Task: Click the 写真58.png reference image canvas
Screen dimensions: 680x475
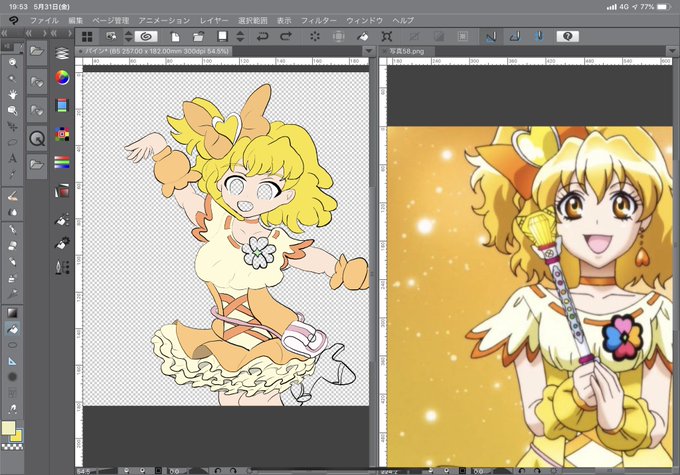Action: pos(530,297)
